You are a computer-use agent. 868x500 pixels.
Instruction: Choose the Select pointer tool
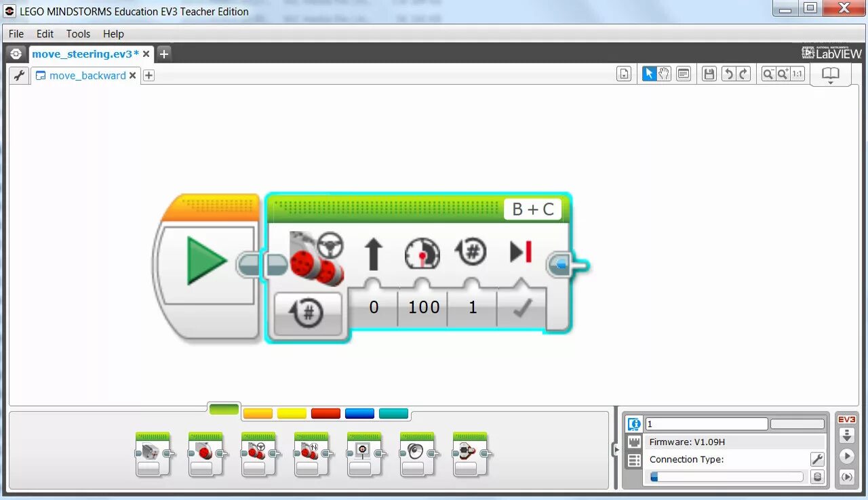[649, 75]
